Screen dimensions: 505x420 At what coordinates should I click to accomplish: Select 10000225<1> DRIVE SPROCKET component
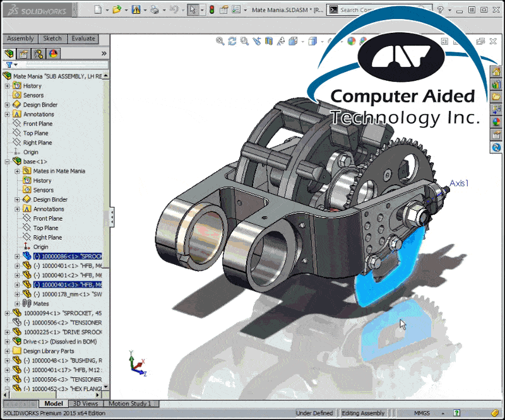[x=62, y=332]
